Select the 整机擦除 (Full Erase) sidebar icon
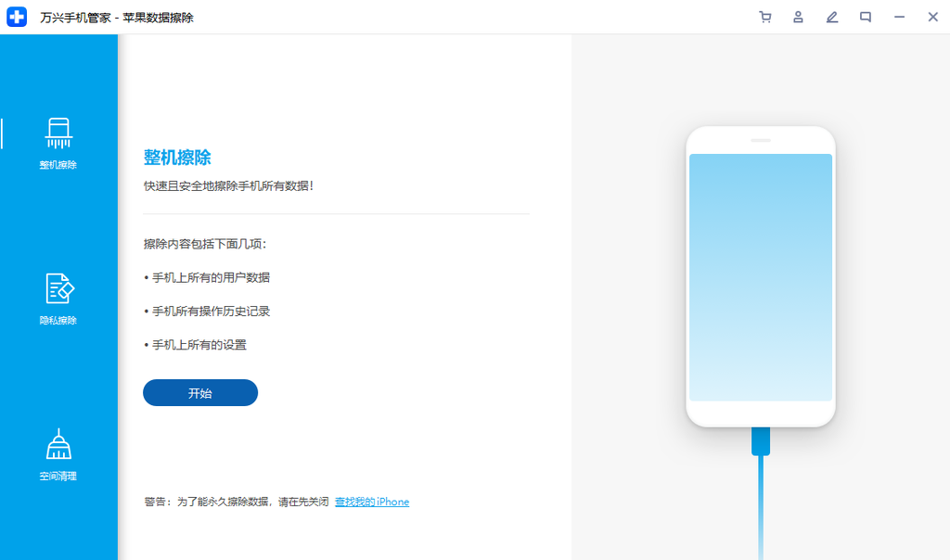This screenshot has height=560, width=950. [x=58, y=133]
